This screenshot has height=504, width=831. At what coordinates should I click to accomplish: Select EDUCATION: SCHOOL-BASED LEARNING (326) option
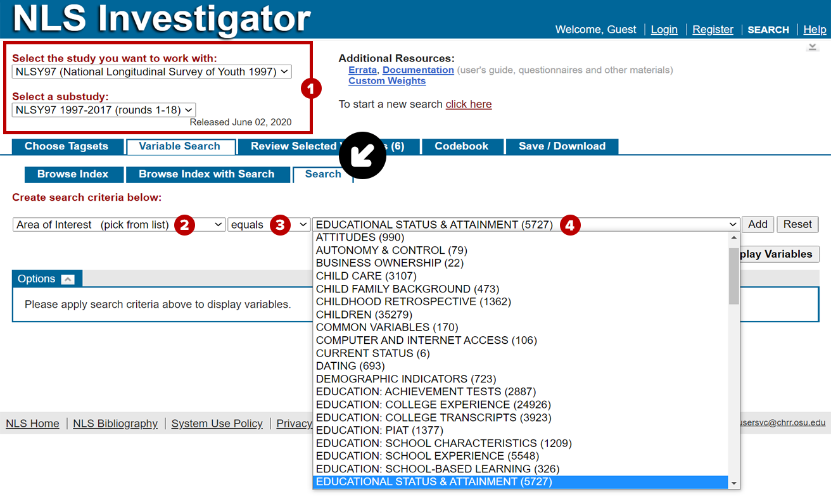521,469
